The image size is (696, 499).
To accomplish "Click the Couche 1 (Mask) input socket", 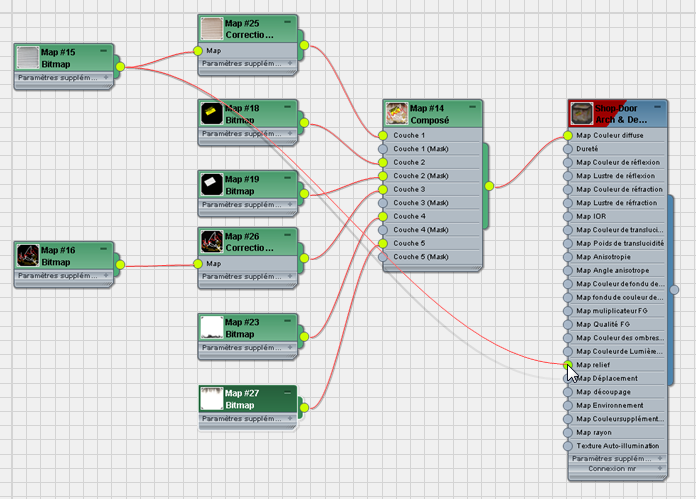I will (383, 149).
